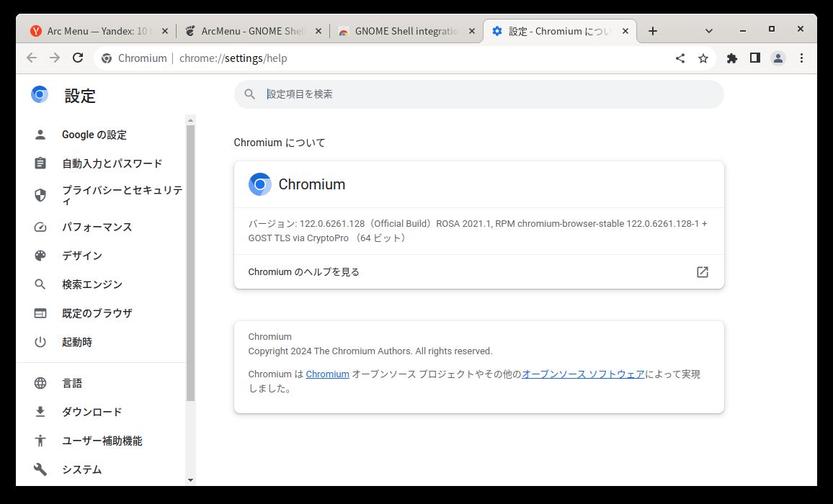833x504 pixels.
Task: Click the globe icon for 言語
Action: (40, 384)
